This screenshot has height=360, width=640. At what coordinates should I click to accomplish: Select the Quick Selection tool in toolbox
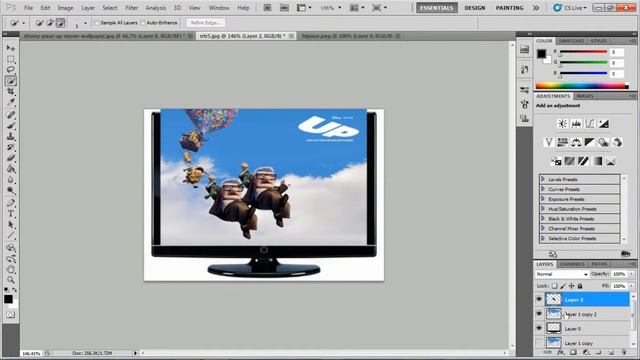pyautogui.click(x=11, y=81)
